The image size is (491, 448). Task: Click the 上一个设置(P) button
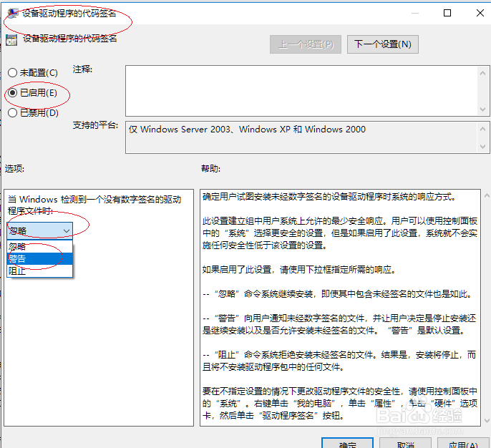pyautogui.click(x=306, y=44)
